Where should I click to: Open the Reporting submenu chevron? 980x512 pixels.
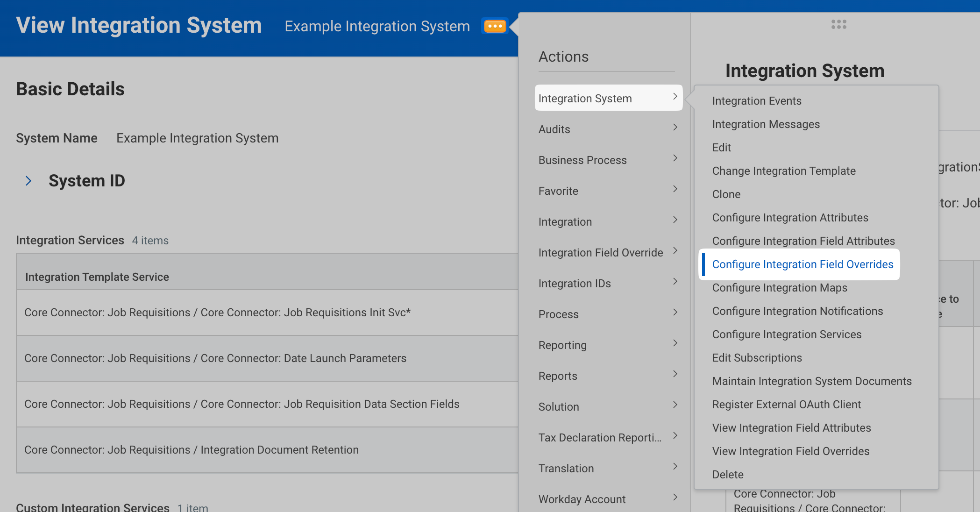675,343
